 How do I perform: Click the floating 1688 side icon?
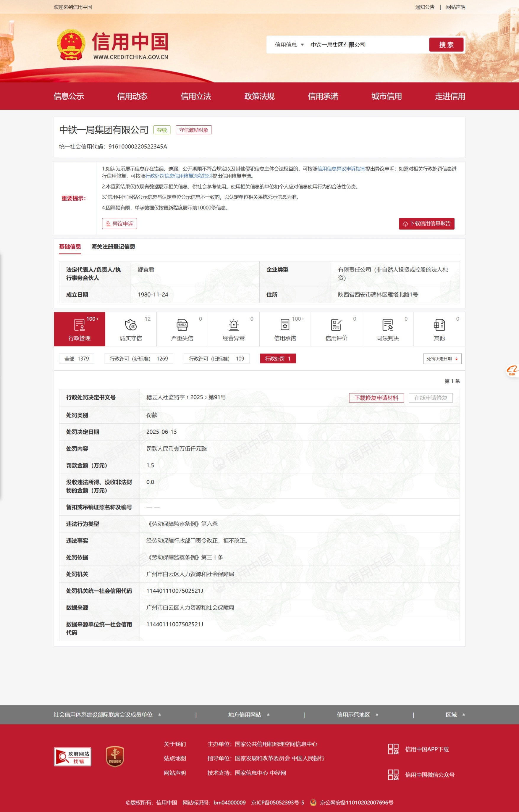point(512,370)
